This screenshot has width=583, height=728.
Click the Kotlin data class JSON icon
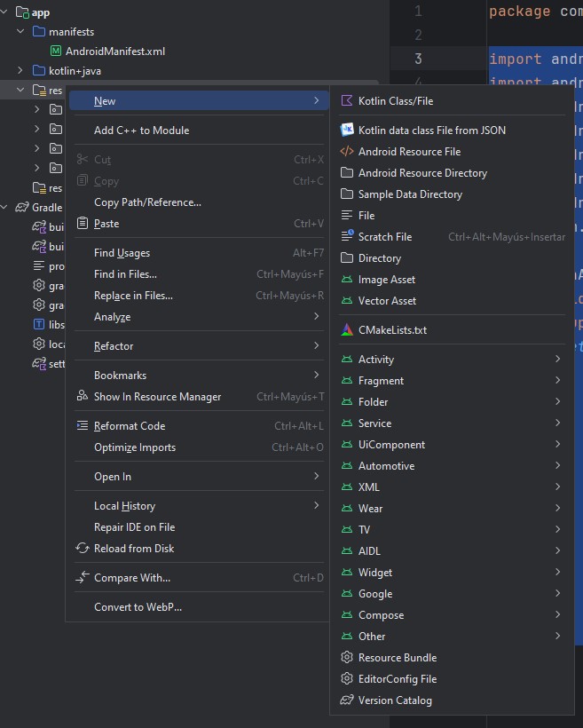[347, 131]
